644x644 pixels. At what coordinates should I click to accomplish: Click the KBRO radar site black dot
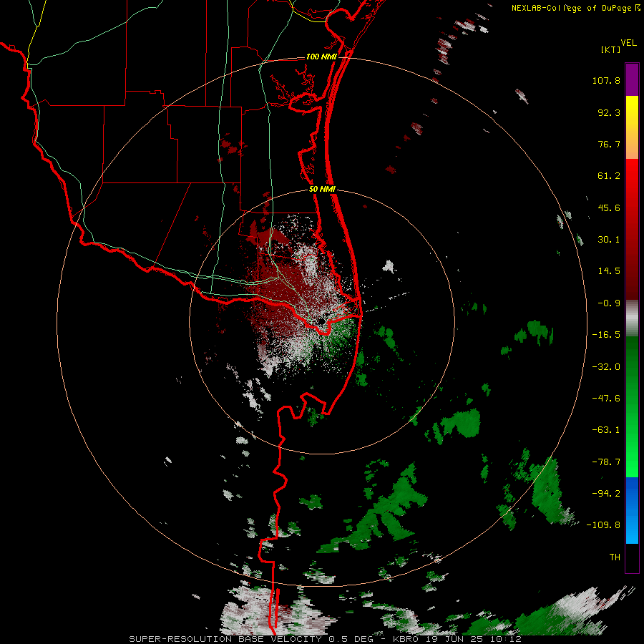[321, 321]
